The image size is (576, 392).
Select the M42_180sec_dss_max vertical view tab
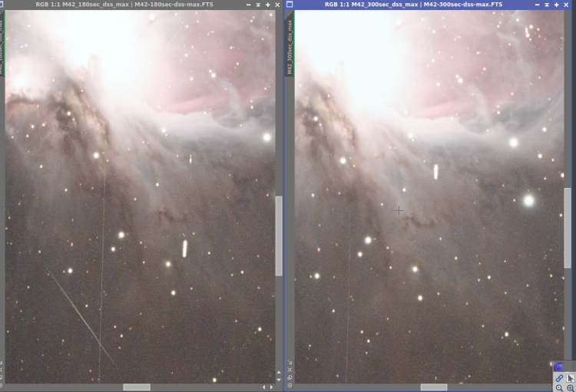(2, 45)
